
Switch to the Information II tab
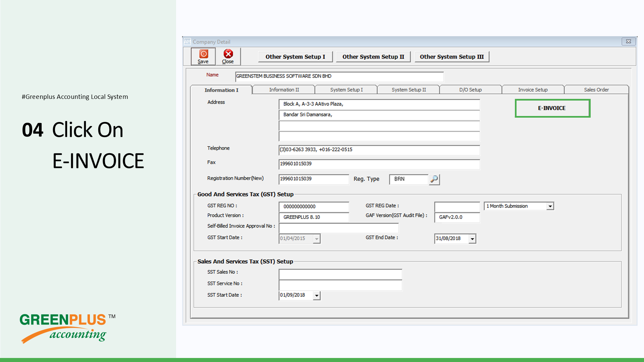(284, 89)
